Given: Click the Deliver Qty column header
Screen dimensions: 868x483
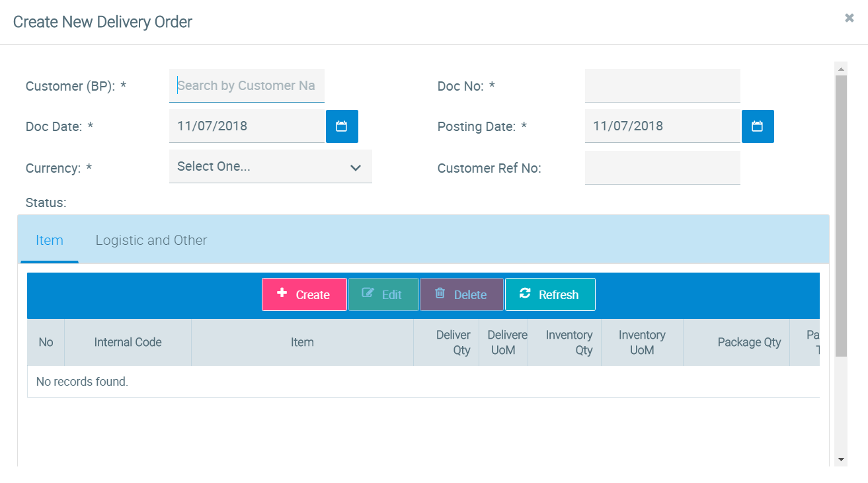Looking at the screenshot, I should [454, 342].
